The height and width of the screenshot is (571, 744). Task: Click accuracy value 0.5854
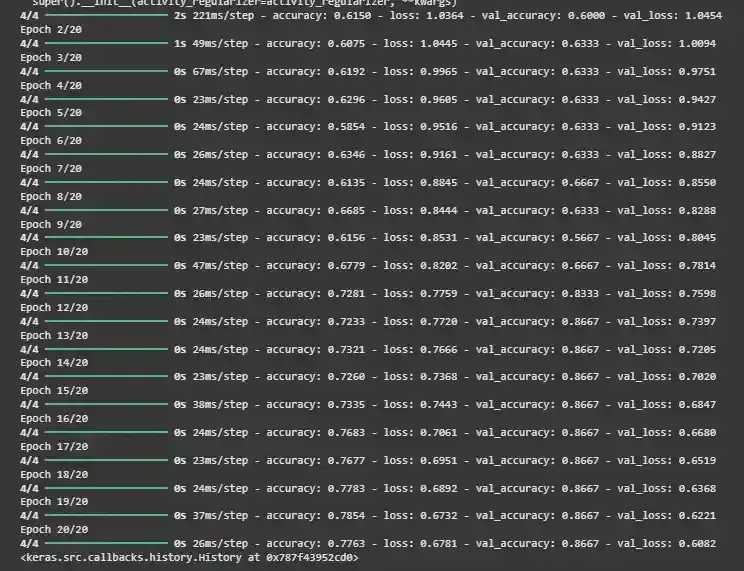(346, 127)
